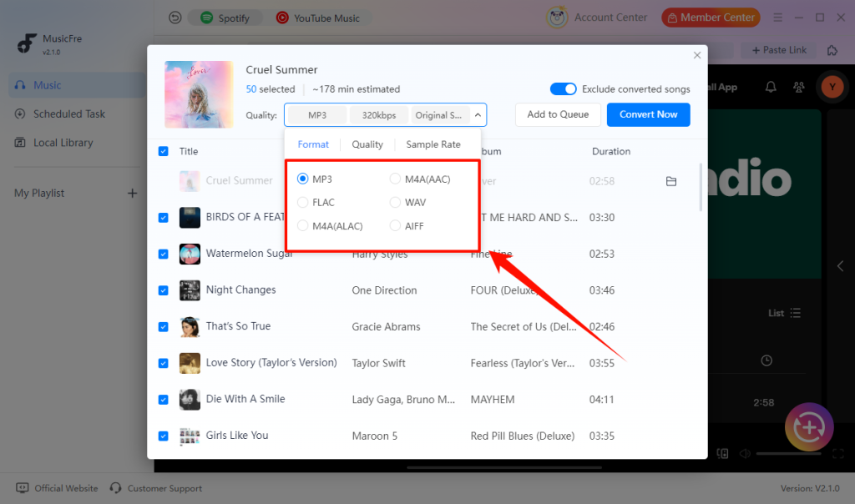855x504 pixels.
Task: Uncheck the Die With A Smile checkbox
Action: (x=163, y=400)
